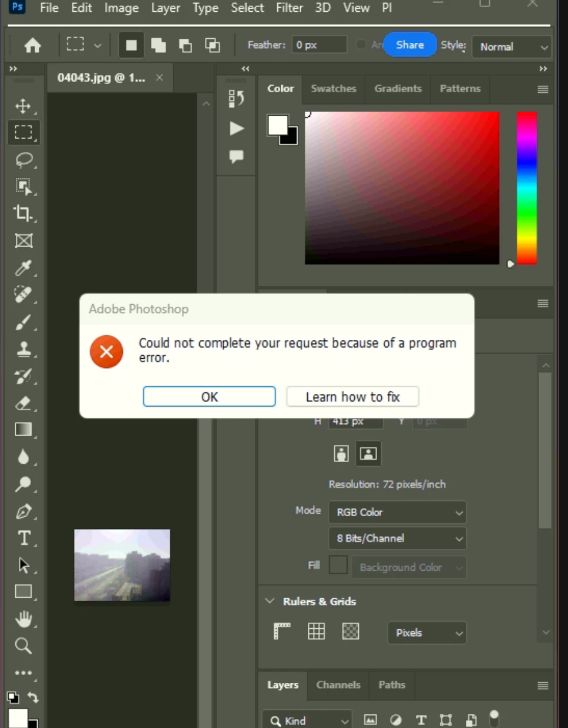Viewport: 568px width, 728px height.
Task: Select the Blur tool
Action: pyautogui.click(x=23, y=457)
